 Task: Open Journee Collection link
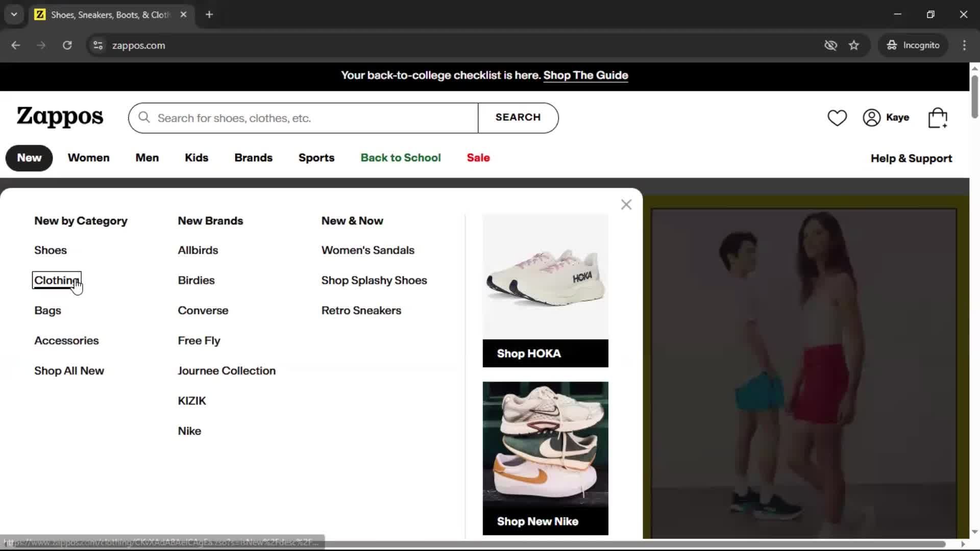pos(227,370)
